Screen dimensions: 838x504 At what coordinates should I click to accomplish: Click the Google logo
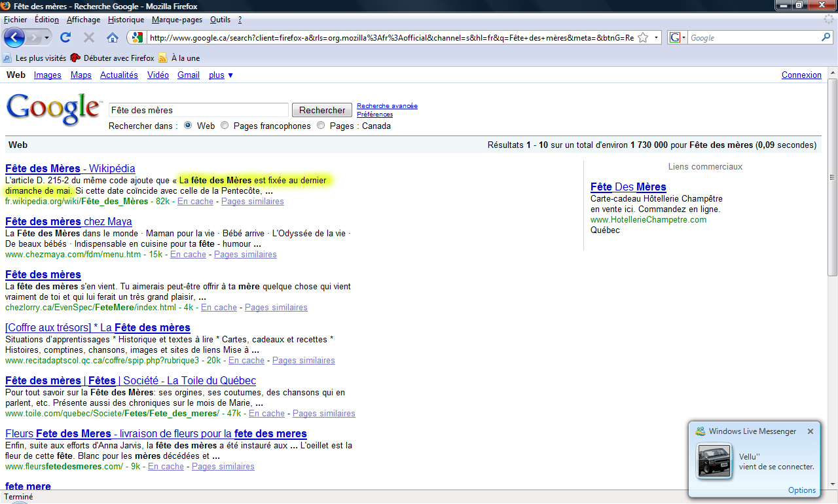pos(54,109)
